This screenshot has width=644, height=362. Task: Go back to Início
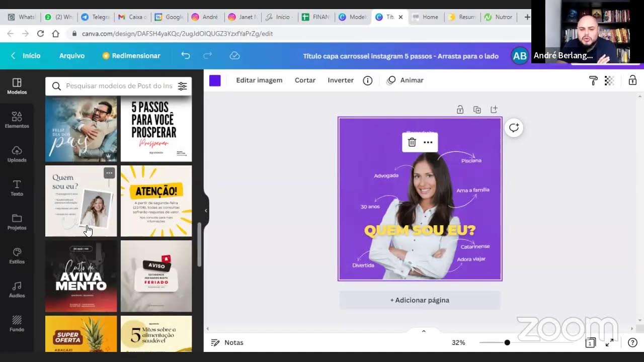26,56
